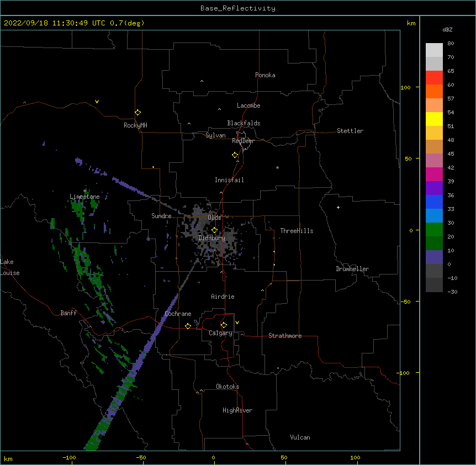Click the km unit label at top right
This screenshot has width=476, height=465.
pos(411,23)
